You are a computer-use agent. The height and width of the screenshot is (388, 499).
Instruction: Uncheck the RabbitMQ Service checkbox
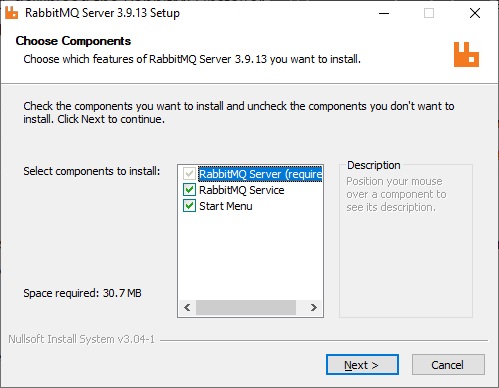[189, 190]
